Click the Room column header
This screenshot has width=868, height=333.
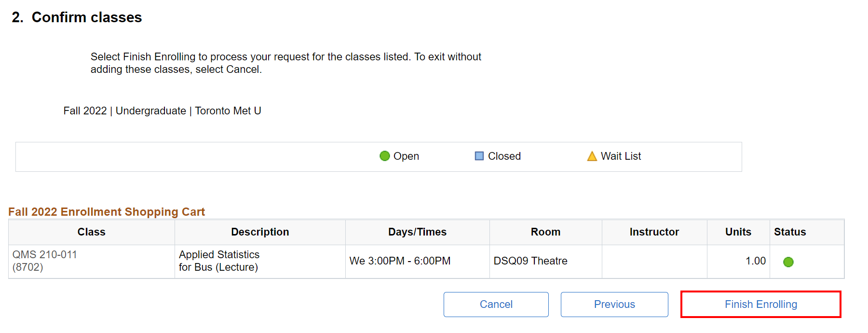(x=545, y=232)
